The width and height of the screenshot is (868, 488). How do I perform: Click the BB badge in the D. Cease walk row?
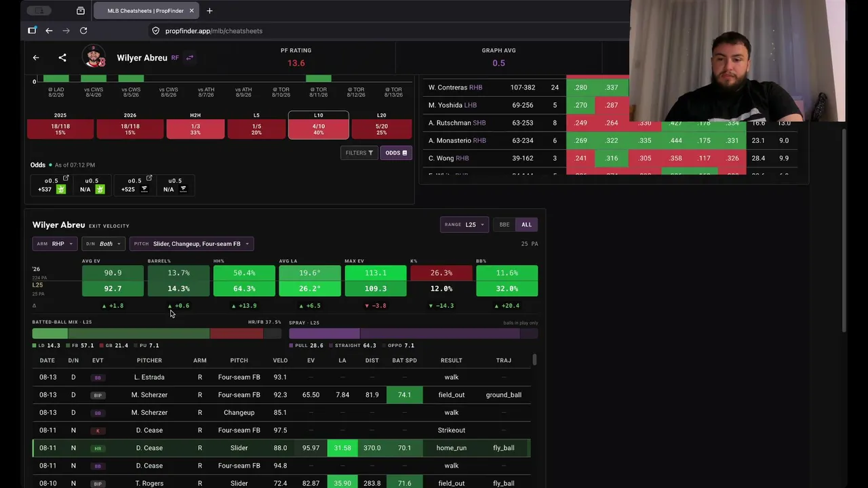coord(98,466)
